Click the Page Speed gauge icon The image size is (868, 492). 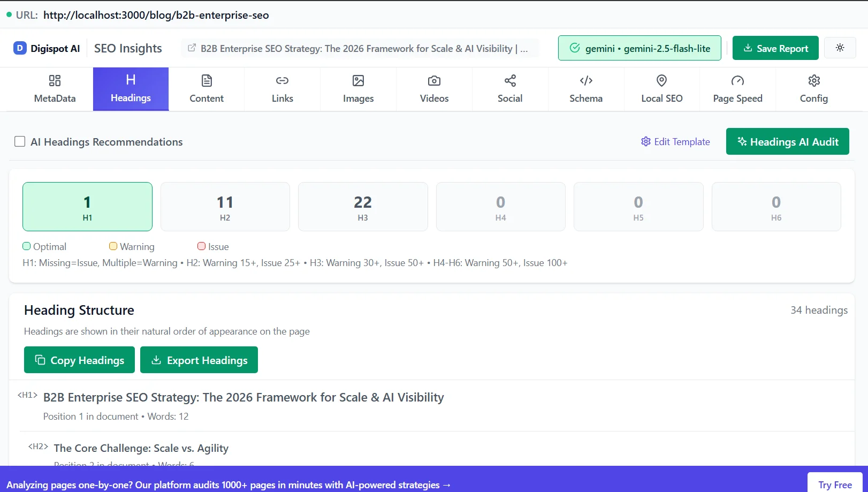pos(738,81)
